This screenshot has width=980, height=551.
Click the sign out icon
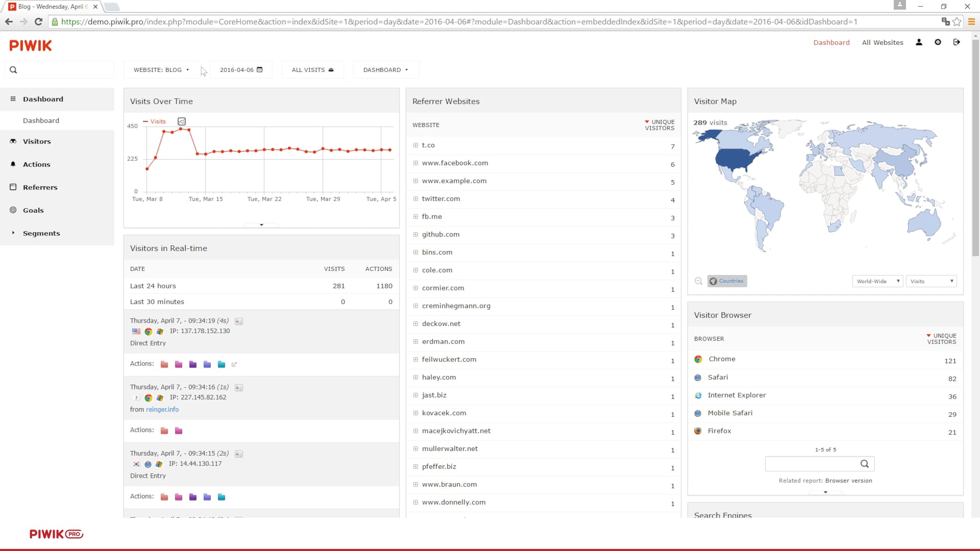957,42
